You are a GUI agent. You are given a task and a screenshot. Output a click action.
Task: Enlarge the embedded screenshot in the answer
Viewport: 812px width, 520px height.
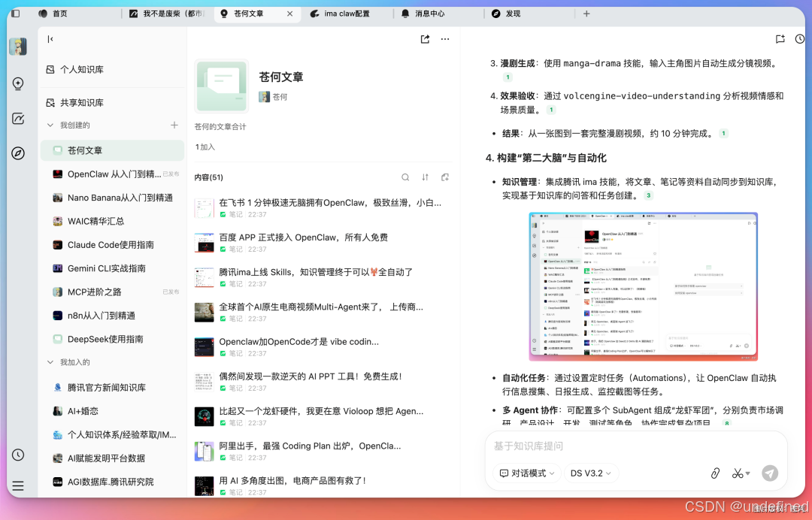[643, 286]
